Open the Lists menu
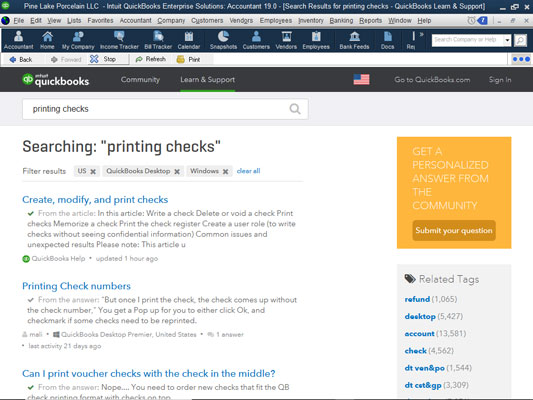Screen dimensions: 533x400 click(74, 20)
